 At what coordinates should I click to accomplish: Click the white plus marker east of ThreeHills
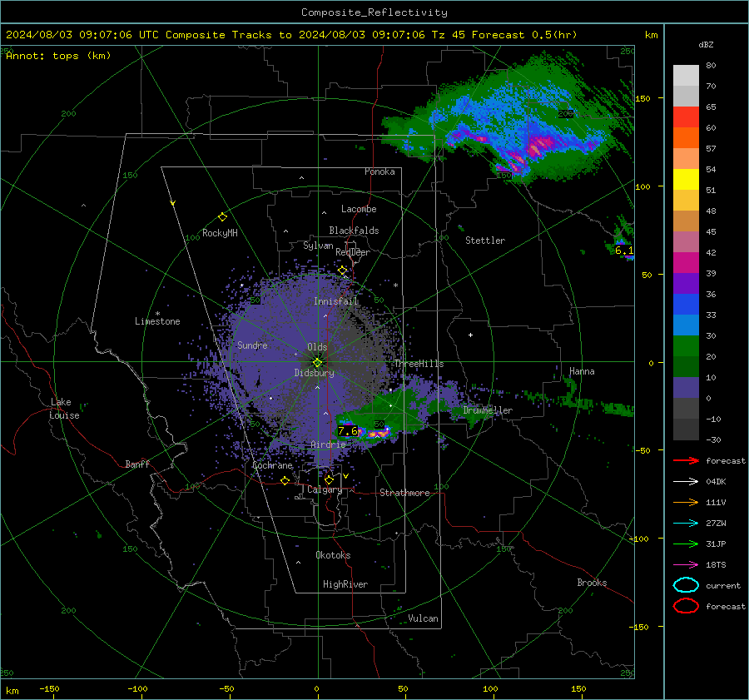(470, 335)
